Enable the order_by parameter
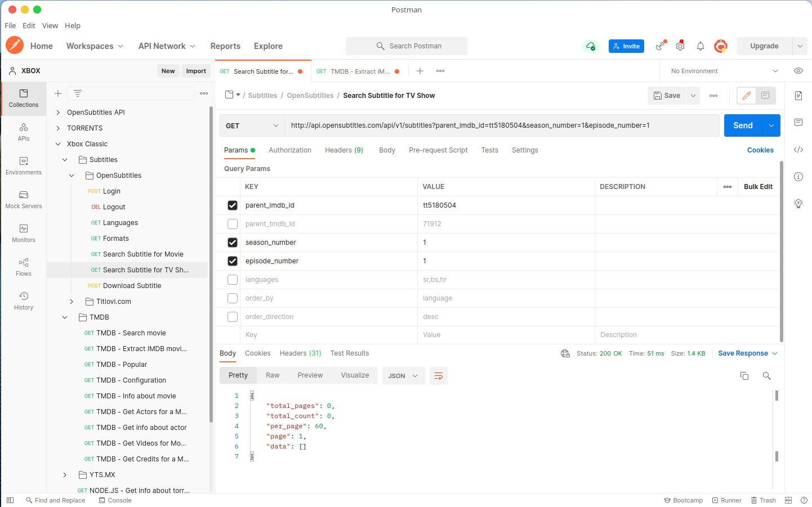The height and width of the screenshot is (507, 812). point(233,298)
